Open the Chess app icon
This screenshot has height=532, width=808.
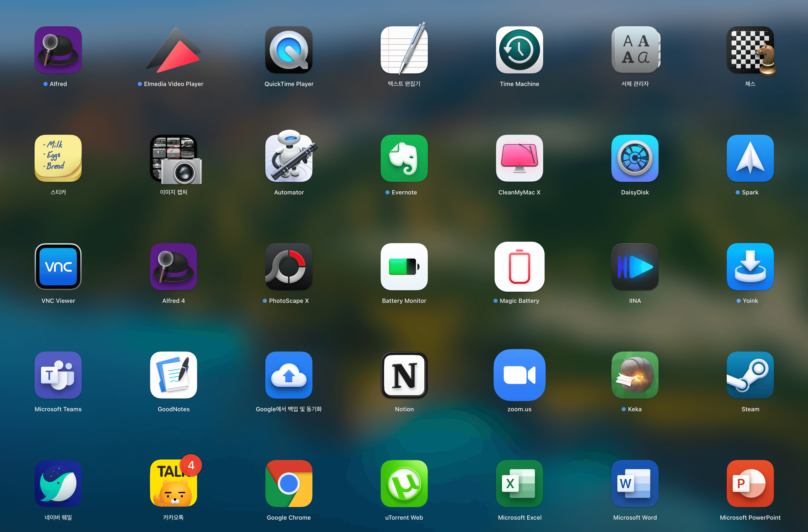coord(750,50)
